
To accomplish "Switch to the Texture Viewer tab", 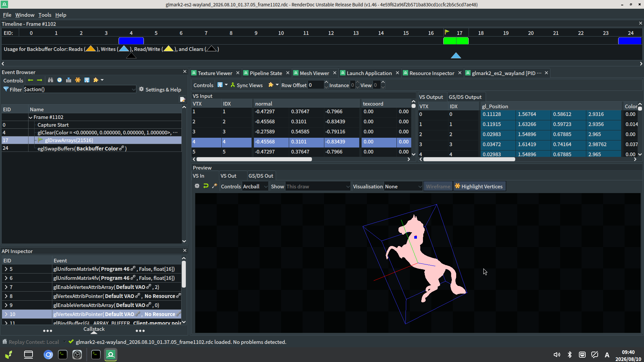I will tap(215, 73).
